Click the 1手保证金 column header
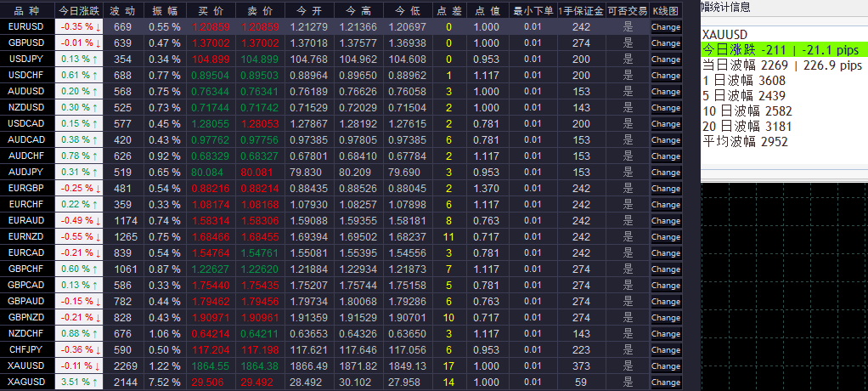The width and height of the screenshot is (868, 391). pyautogui.click(x=581, y=10)
